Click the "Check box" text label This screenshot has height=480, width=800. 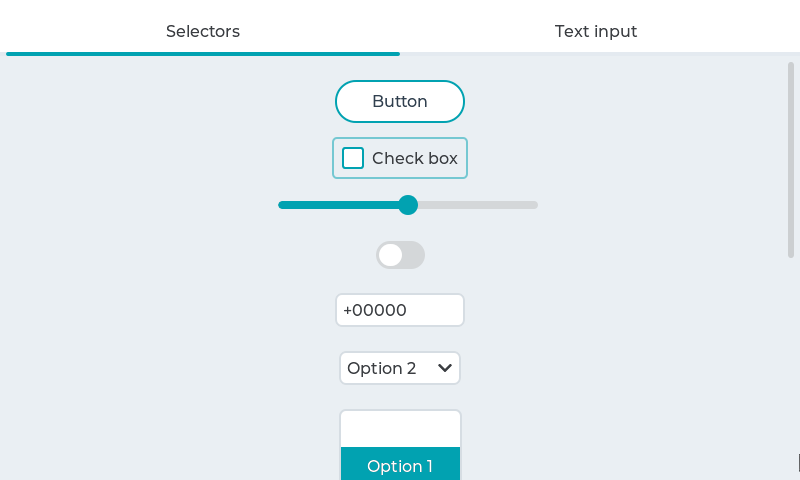(x=414, y=158)
